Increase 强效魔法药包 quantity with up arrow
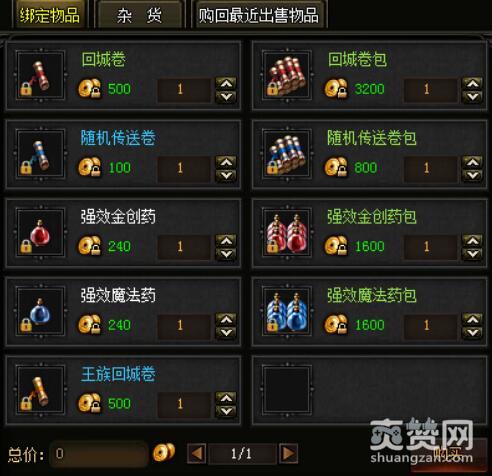The image size is (492, 476). (472, 319)
